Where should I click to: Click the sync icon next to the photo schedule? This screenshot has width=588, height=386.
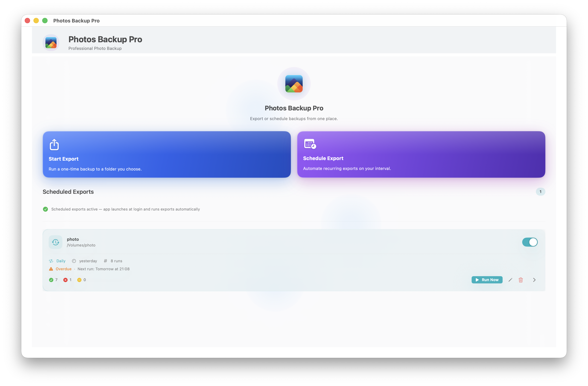(55, 242)
